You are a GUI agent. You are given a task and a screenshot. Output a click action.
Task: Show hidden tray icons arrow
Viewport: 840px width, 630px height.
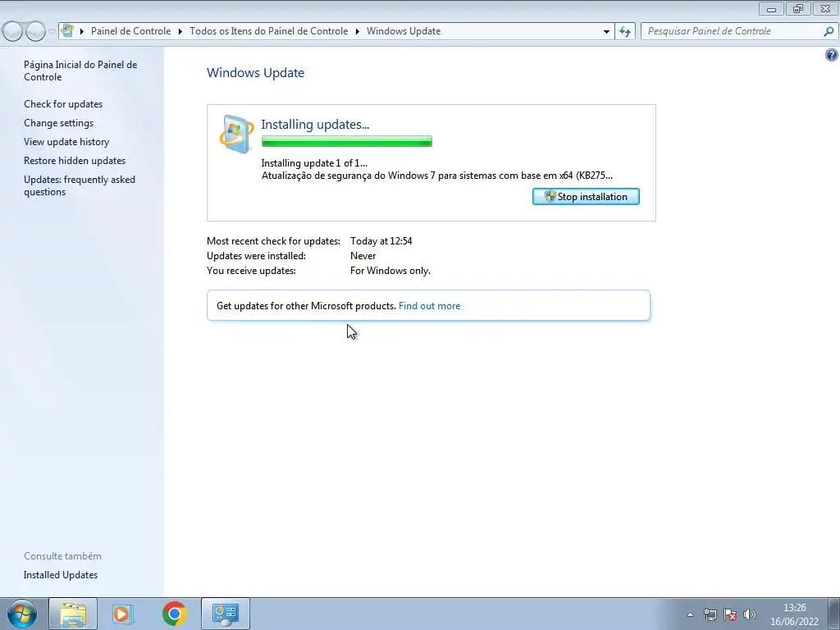[690, 614]
